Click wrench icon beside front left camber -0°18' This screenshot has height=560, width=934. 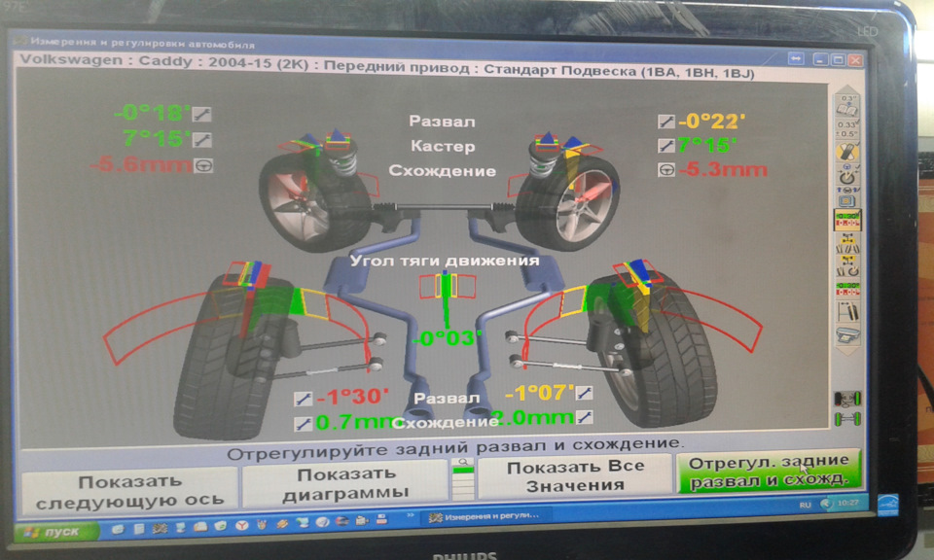(x=201, y=114)
